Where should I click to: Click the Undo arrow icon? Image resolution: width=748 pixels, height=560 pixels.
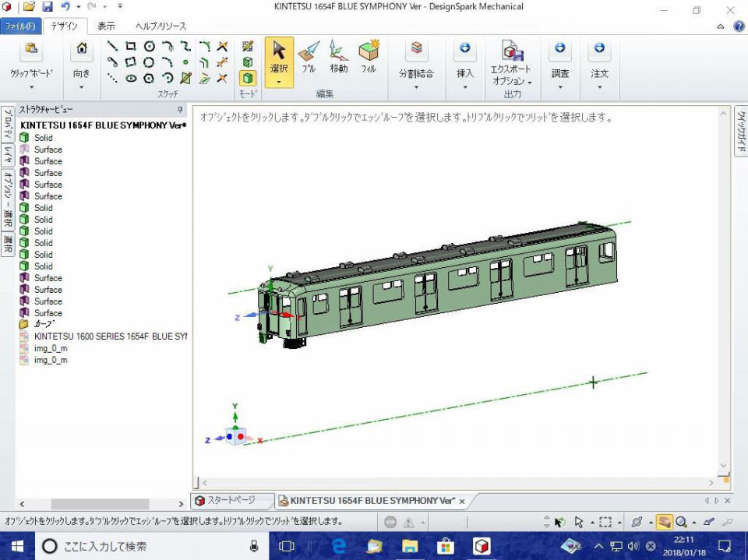(x=65, y=7)
